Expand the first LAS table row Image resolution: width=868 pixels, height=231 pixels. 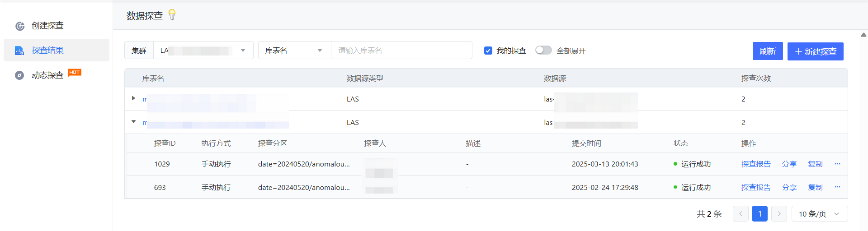[x=133, y=98]
